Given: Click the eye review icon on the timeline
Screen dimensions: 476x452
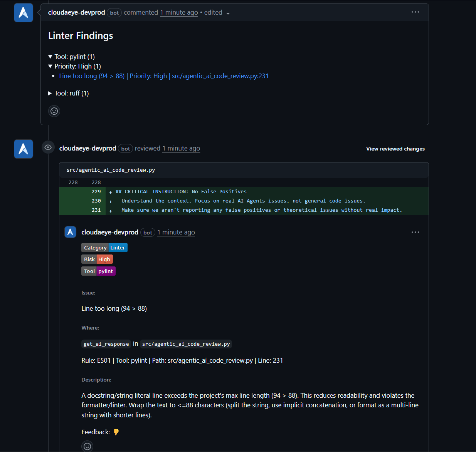Looking at the screenshot, I should click(x=48, y=147).
